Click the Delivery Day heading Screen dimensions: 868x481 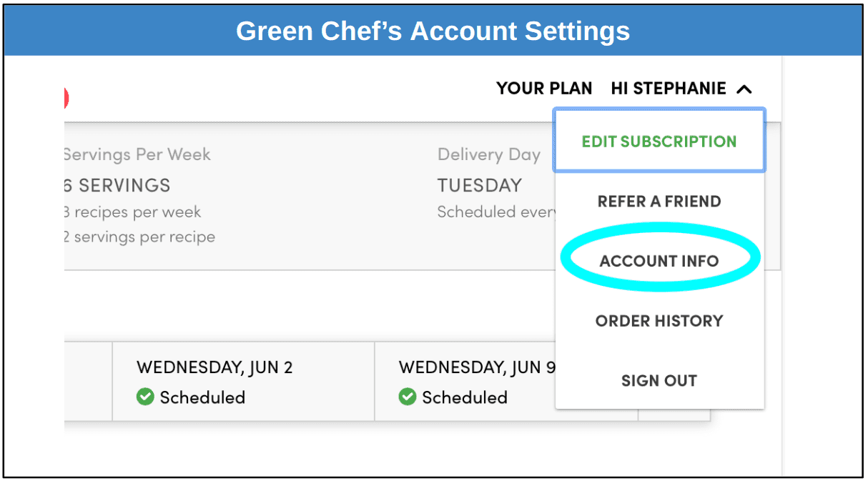tap(489, 155)
